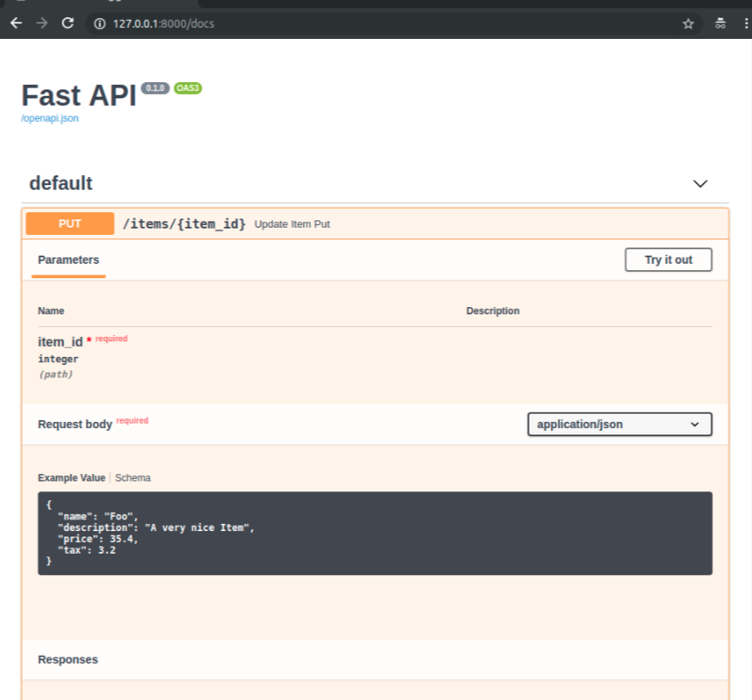Screen dimensions: 752x700
Task: Collapse the default section chevron
Action: click(700, 183)
